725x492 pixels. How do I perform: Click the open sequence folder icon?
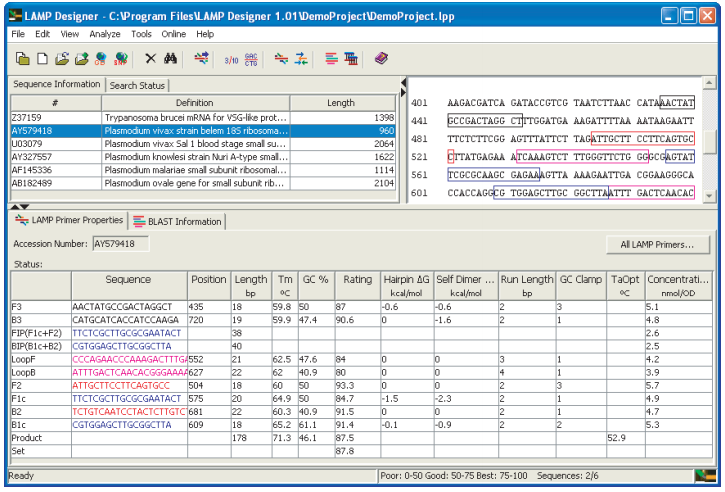pyautogui.click(x=61, y=59)
